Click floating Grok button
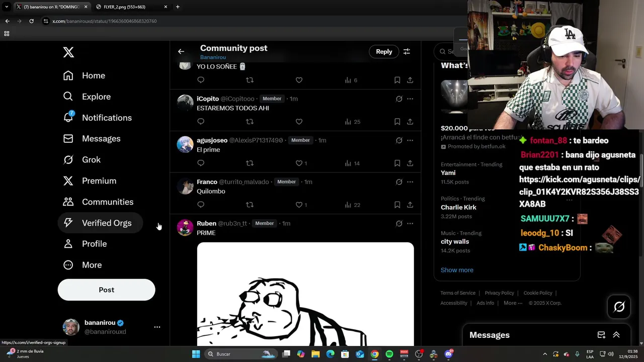Image resolution: width=644 pixels, height=362 pixels. pos(619,306)
